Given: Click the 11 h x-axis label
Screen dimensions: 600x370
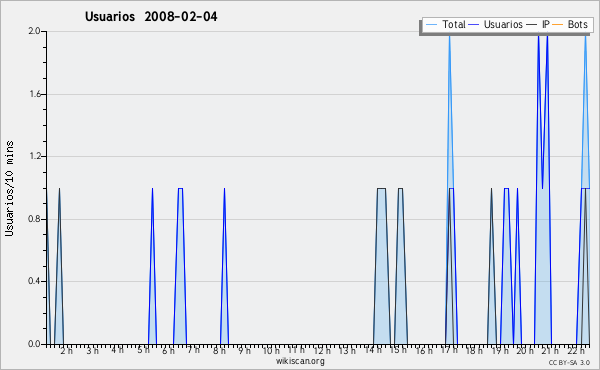Looking at the screenshot, I should [x=296, y=350].
